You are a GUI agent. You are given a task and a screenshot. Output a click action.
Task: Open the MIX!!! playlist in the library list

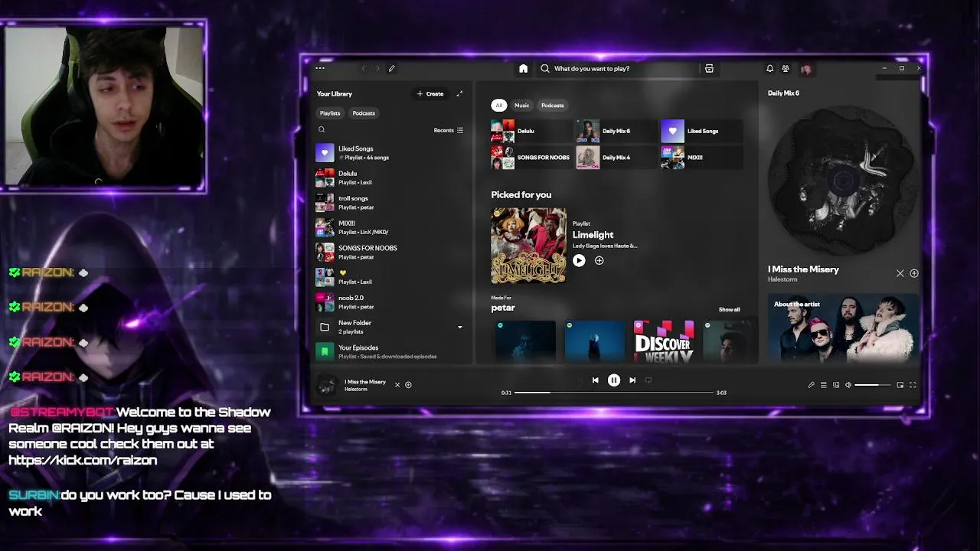(390, 227)
